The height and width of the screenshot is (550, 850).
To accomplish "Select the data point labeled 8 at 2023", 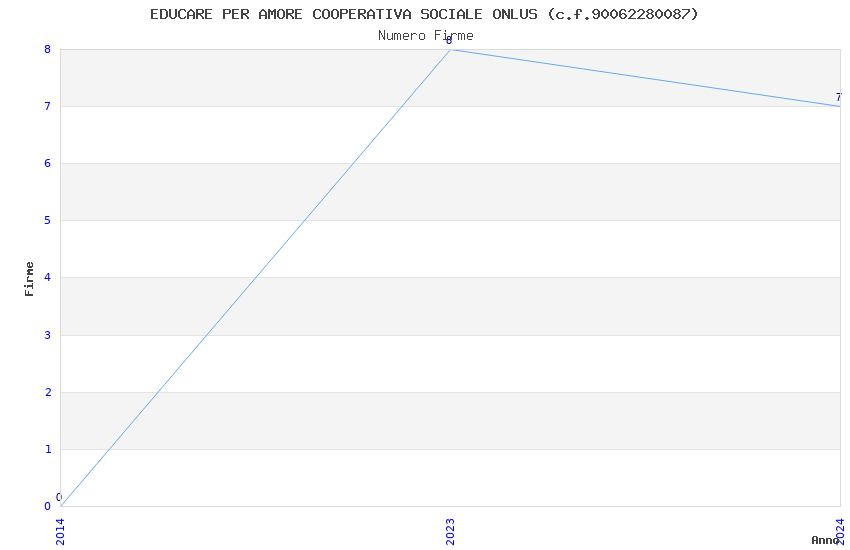I will click(450, 49).
